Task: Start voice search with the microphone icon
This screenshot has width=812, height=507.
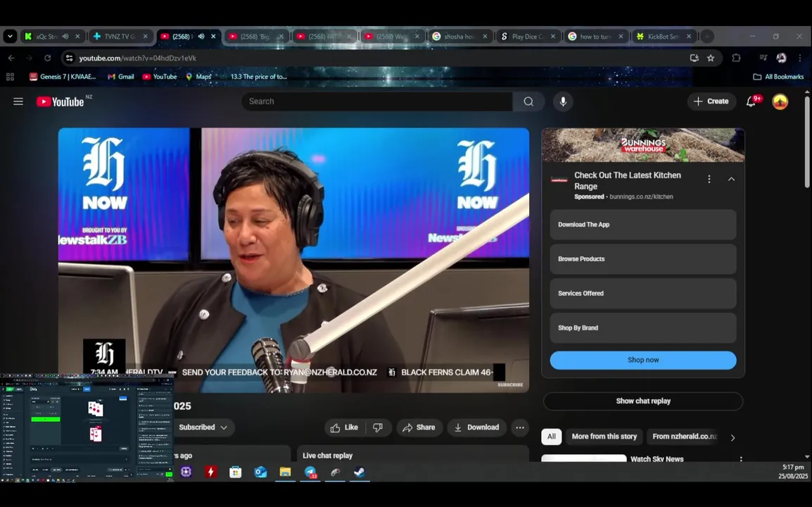Action: [x=563, y=101]
